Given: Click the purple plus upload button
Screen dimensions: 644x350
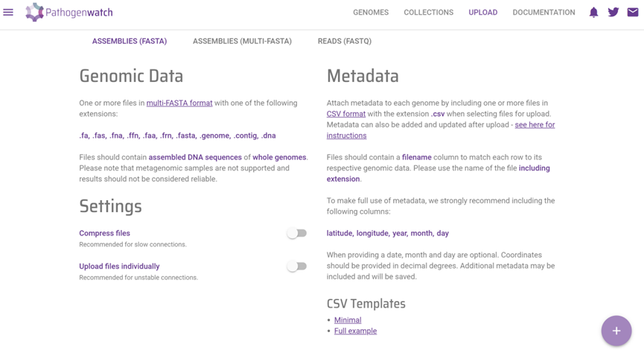Looking at the screenshot, I should 616,331.
